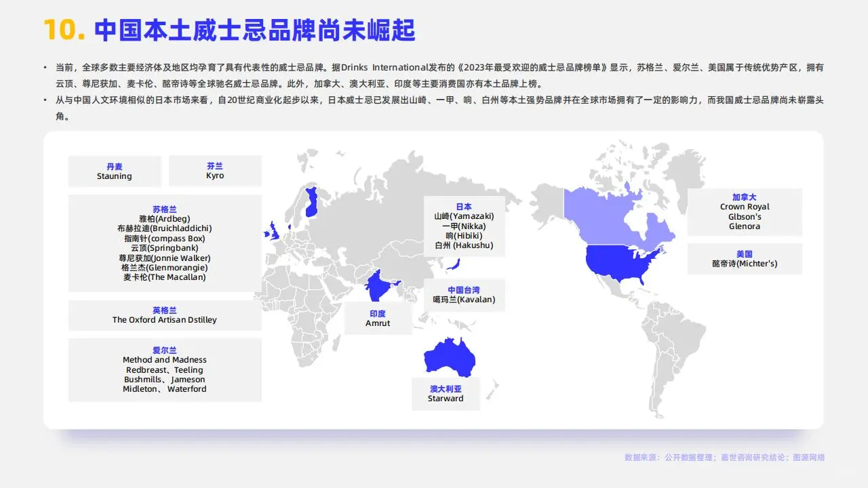Click the "数据来源" source footnote
This screenshot has width=868, height=488.
724,457
